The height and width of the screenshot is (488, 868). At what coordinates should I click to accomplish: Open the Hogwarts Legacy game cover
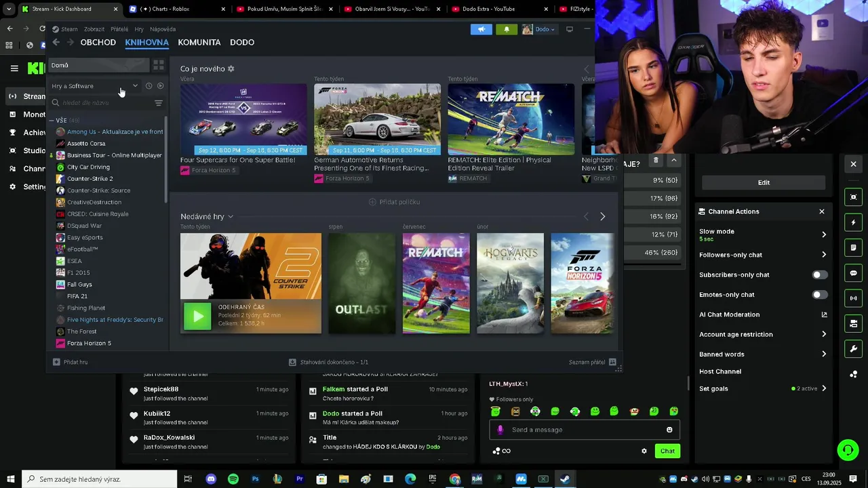point(511,283)
